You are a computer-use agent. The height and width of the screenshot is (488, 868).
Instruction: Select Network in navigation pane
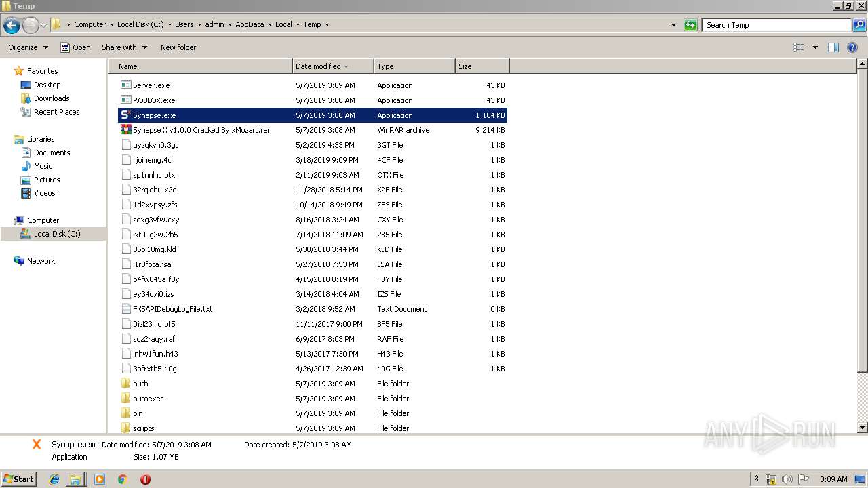(x=41, y=261)
